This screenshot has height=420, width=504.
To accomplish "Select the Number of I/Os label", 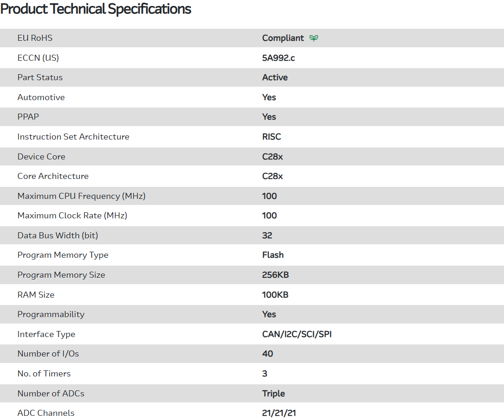I will click(48, 354).
